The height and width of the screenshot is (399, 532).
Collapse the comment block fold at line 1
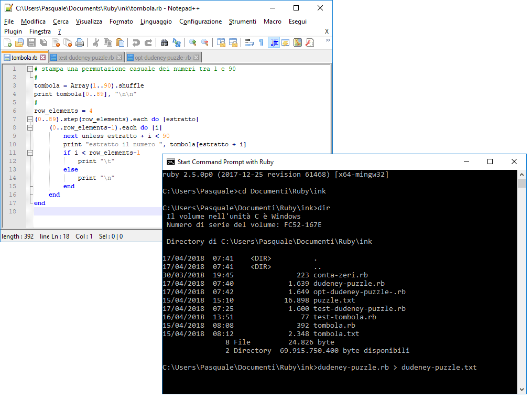pyautogui.click(x=30, y=69)
